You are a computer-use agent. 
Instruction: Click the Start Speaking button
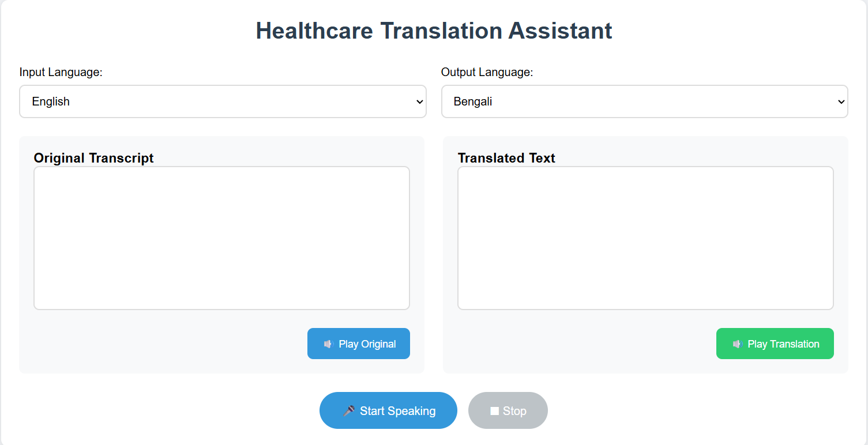point(388,410)
